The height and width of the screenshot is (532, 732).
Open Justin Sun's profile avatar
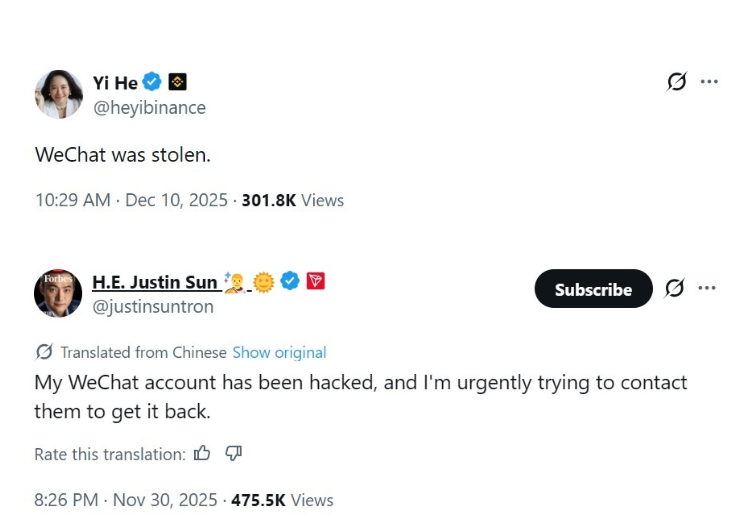pos(58,293)
